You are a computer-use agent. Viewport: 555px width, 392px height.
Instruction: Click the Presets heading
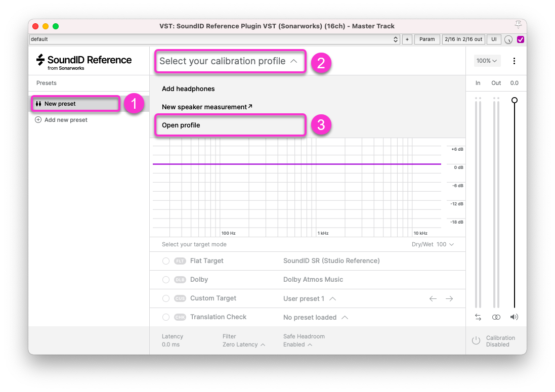pos(47,83)
